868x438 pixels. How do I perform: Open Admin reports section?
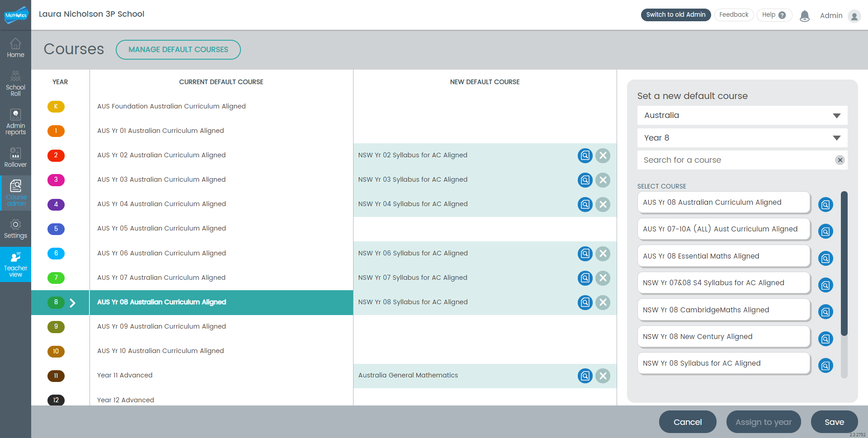(x=15, y=122)
